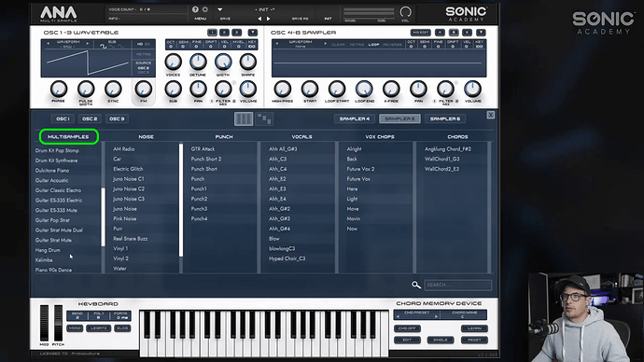
Task: Next wavetable waveform arrow
Action: click(88, 43)
